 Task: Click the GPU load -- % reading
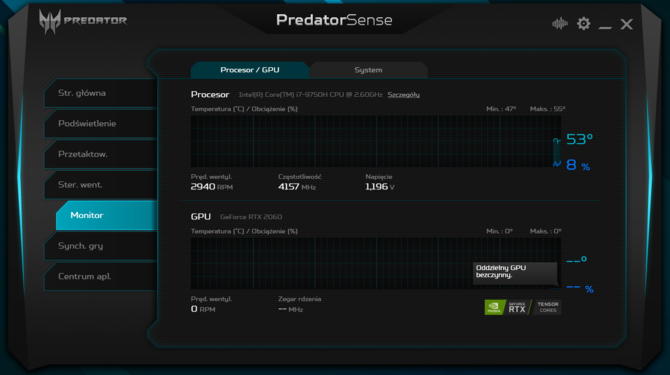pos(580,289)
